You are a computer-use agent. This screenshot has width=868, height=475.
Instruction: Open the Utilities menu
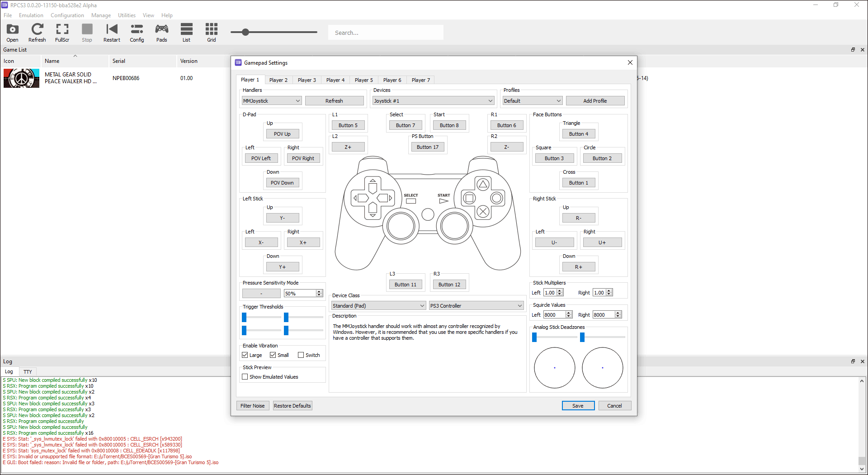[x=127, y=15]
